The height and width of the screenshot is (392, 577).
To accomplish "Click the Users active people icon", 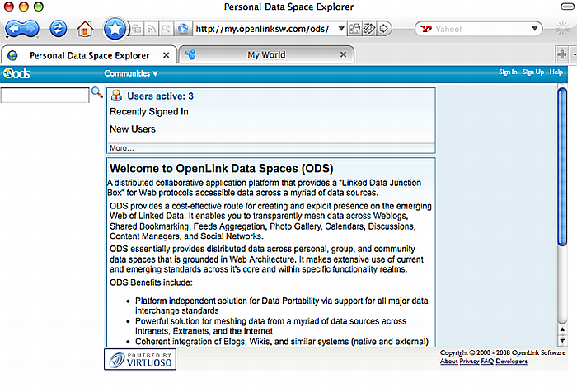I will tap(116, 96).
